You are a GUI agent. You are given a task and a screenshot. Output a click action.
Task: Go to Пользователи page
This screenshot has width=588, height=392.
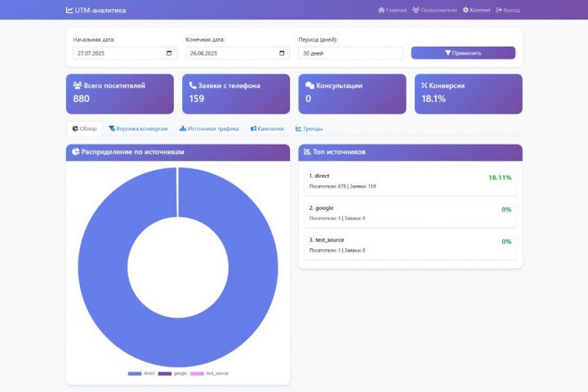point(435,10)
